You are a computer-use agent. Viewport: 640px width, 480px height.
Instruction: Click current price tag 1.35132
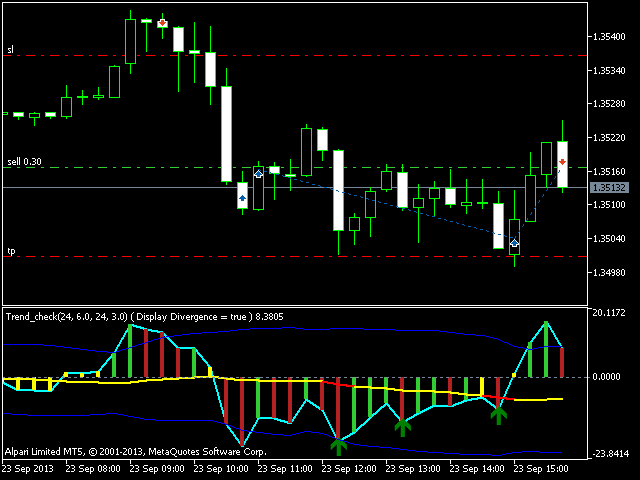point(609,187)
